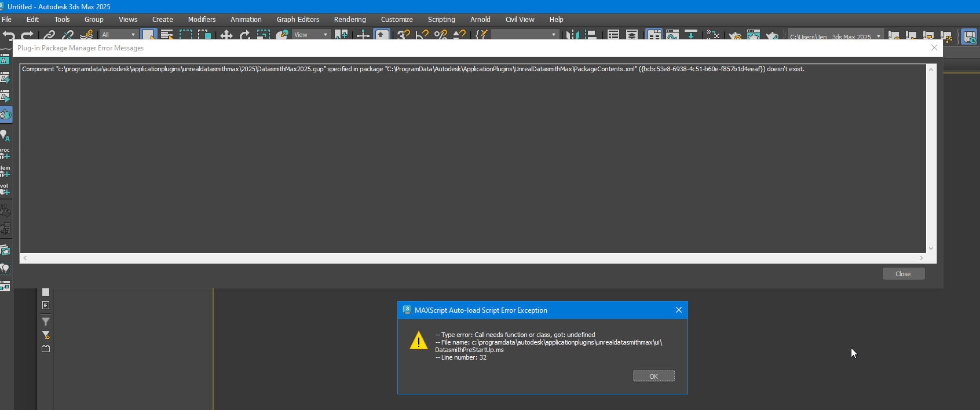Click the Undo arrow in the toolbar
The height and width of the screenshot is (410, 980).
(9, 35)
